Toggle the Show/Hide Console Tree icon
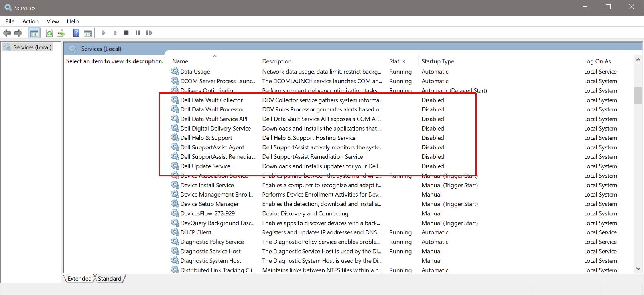 pyautogui.click(x=34, y=33)
